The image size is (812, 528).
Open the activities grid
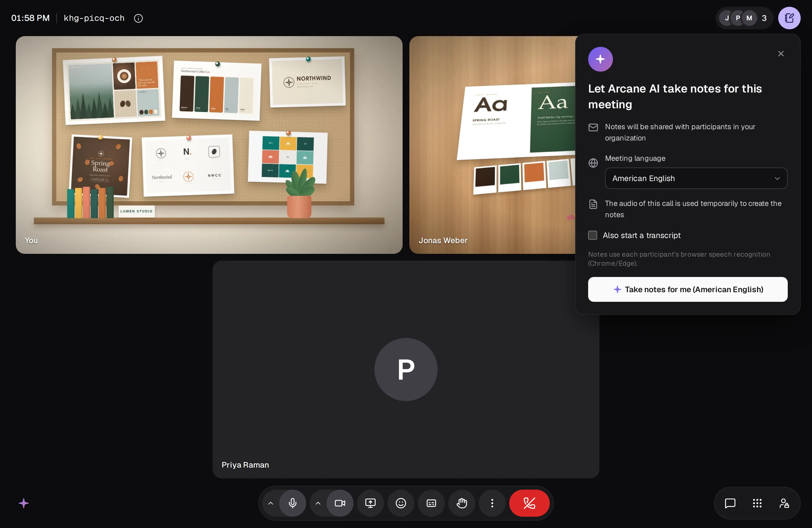757,503
